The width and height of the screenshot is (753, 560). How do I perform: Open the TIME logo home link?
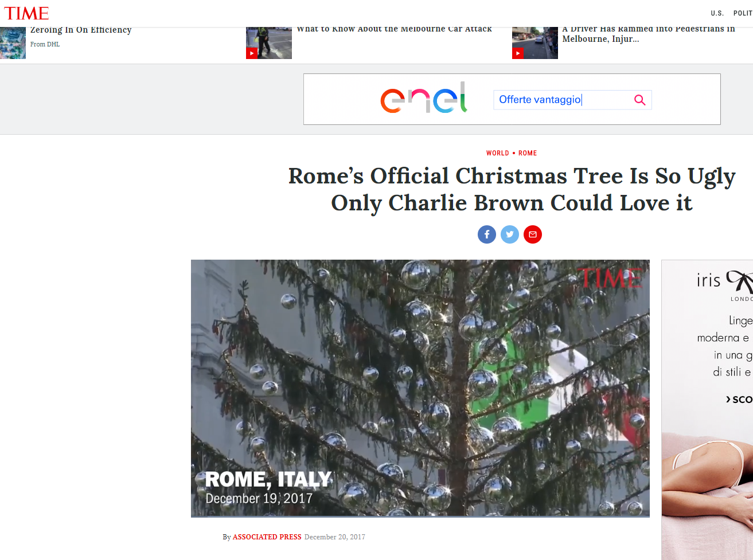click(26, 13)
